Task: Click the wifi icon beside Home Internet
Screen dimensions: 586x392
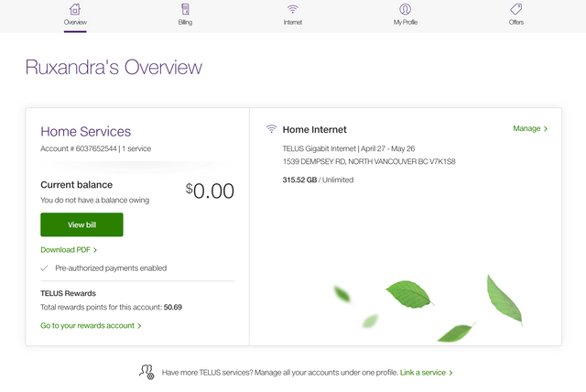Action: tap(271, 129)
